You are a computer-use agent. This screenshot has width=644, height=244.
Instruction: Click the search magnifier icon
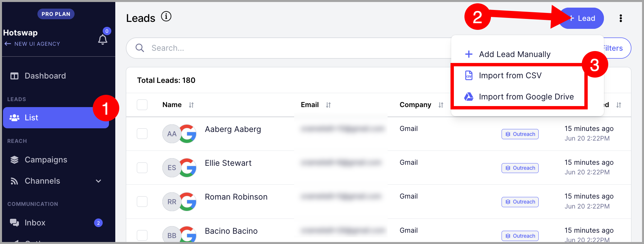coord(140,48)
